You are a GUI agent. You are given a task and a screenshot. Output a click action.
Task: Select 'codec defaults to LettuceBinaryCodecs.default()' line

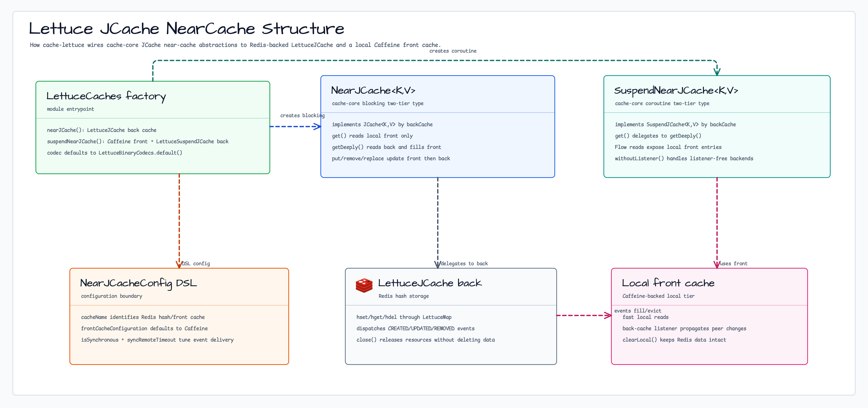[115, 153]
